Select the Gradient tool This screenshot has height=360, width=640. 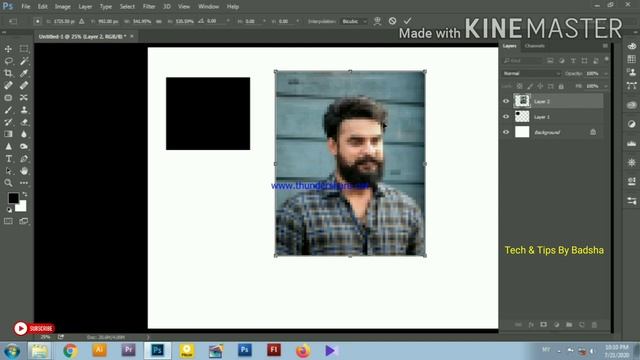click(x=8, y=134)
